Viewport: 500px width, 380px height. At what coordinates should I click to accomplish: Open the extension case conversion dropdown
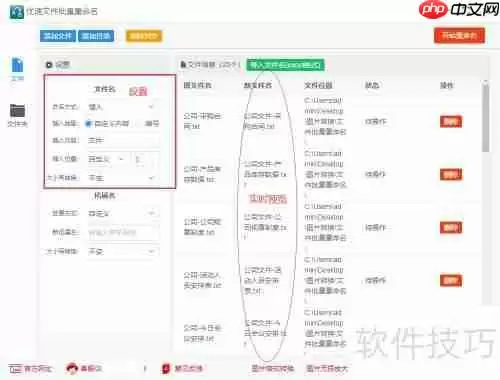coord(122,251)
